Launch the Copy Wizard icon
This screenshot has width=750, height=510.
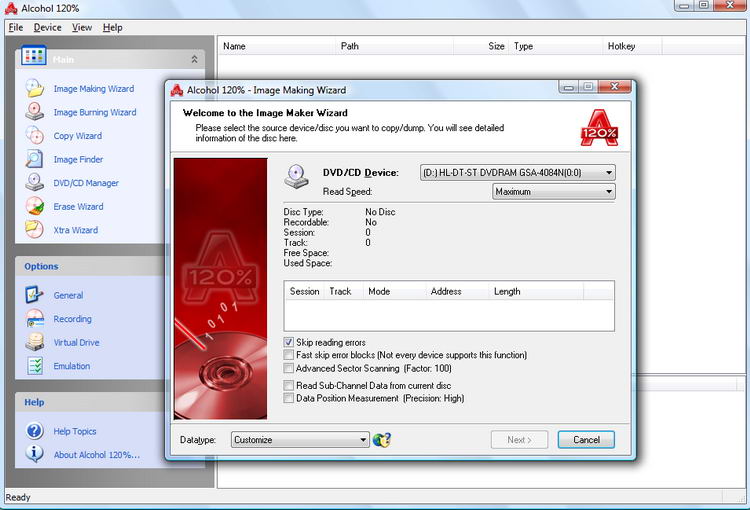pos(35,136)
